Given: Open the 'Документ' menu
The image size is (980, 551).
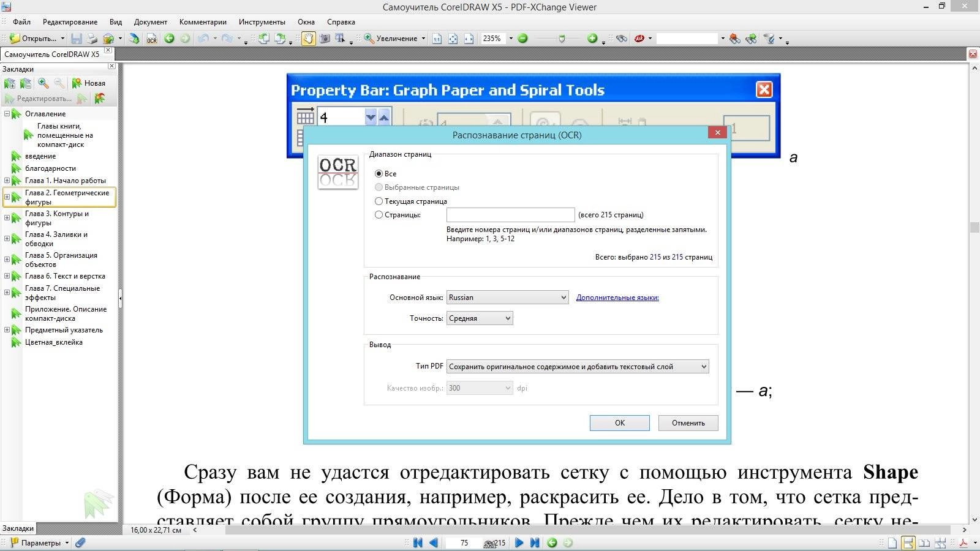Looking at the screenshot, I should click(151, 22).
